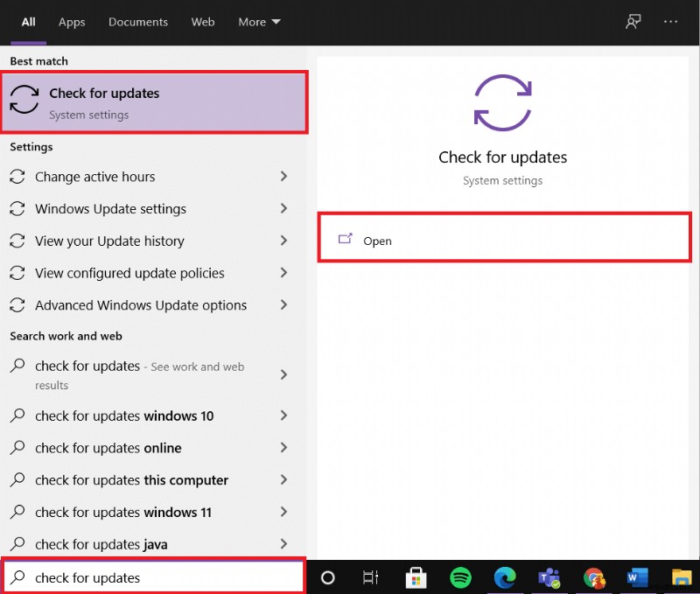
Task: Expand the Windows Update settings result
Action: point(283,209)
